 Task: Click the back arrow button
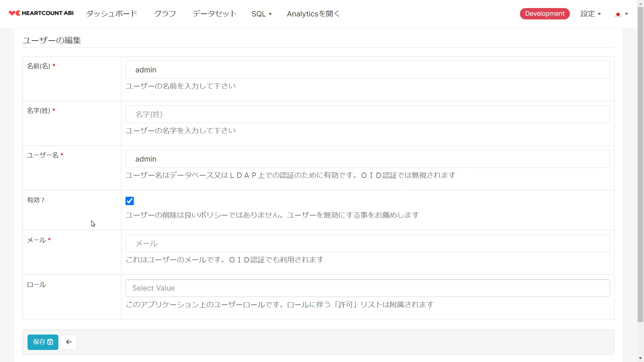pos(69,342)
